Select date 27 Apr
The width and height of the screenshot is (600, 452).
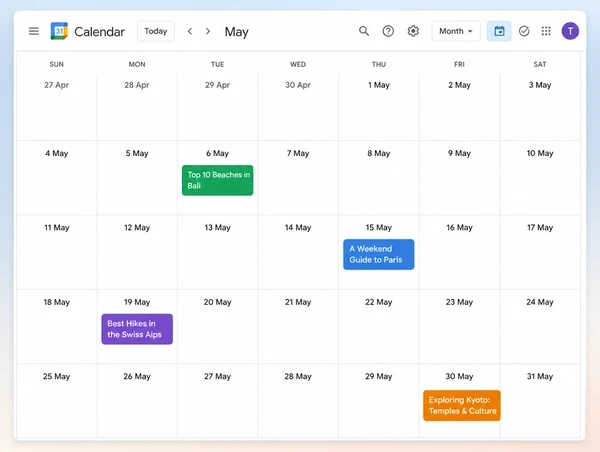pos(56,85)
